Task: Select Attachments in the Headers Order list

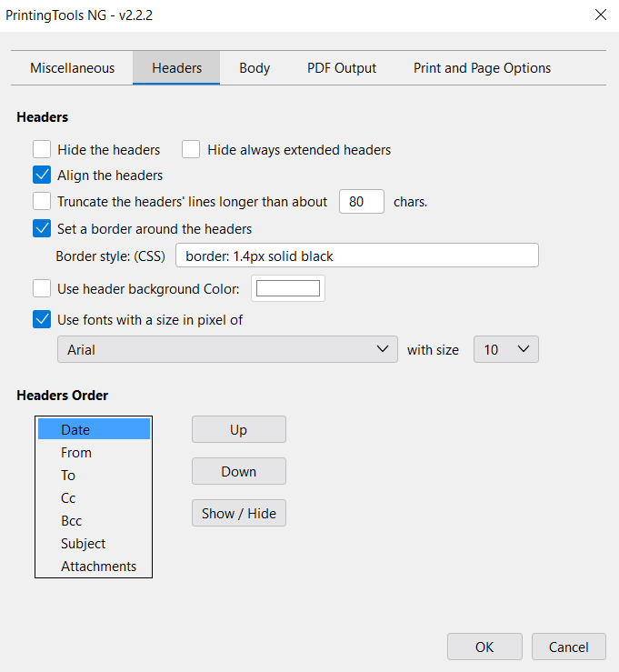Action: click(94, 567)
